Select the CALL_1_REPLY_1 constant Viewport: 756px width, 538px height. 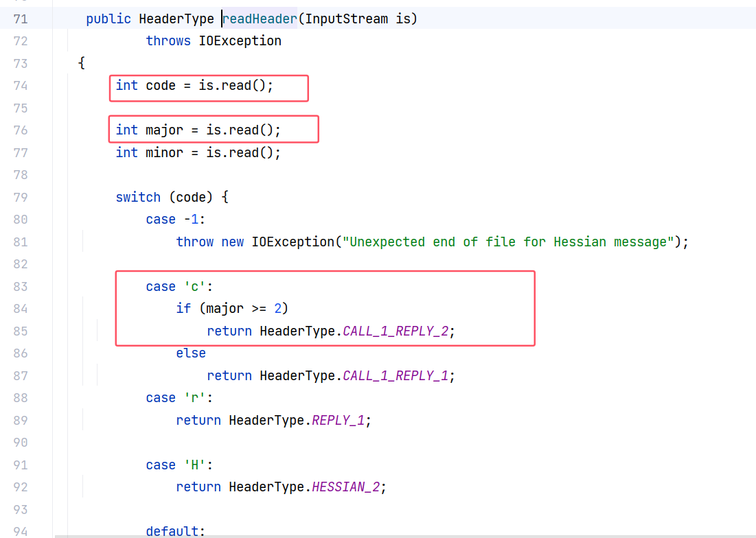(x=395, y=376)
